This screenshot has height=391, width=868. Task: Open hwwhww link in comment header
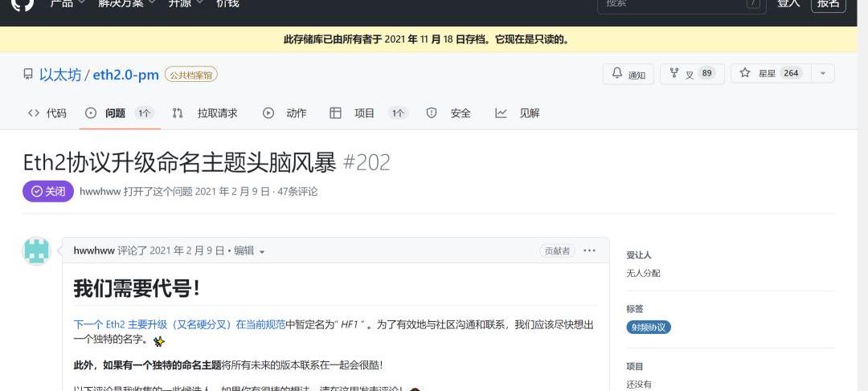(x=94, y=250)
